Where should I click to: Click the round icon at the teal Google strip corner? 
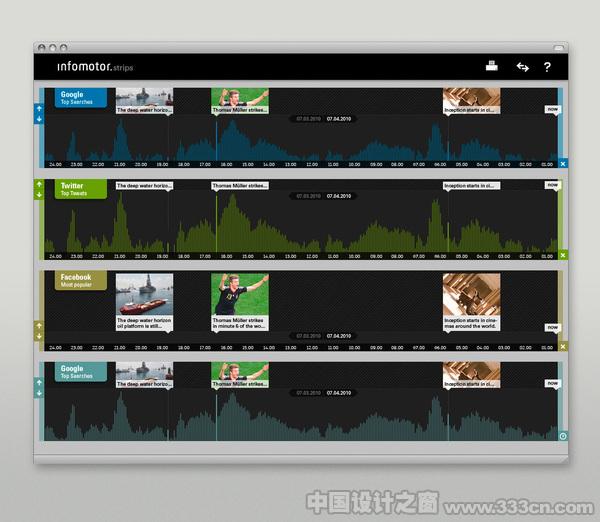[563, 436]
